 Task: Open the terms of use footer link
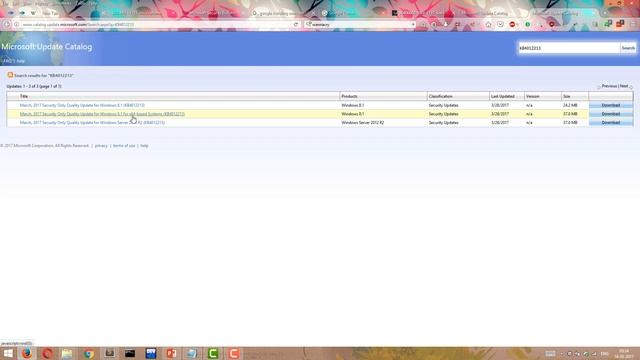click(124, 146)
